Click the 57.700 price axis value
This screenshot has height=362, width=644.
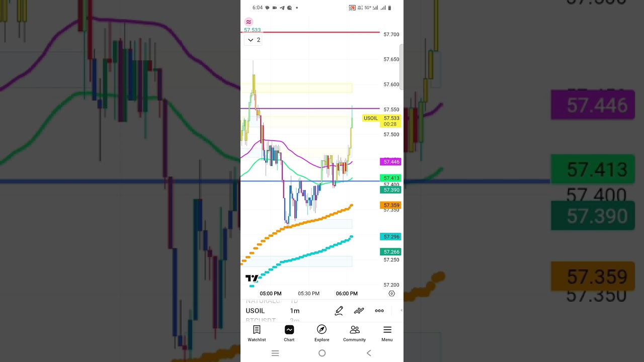391,35
